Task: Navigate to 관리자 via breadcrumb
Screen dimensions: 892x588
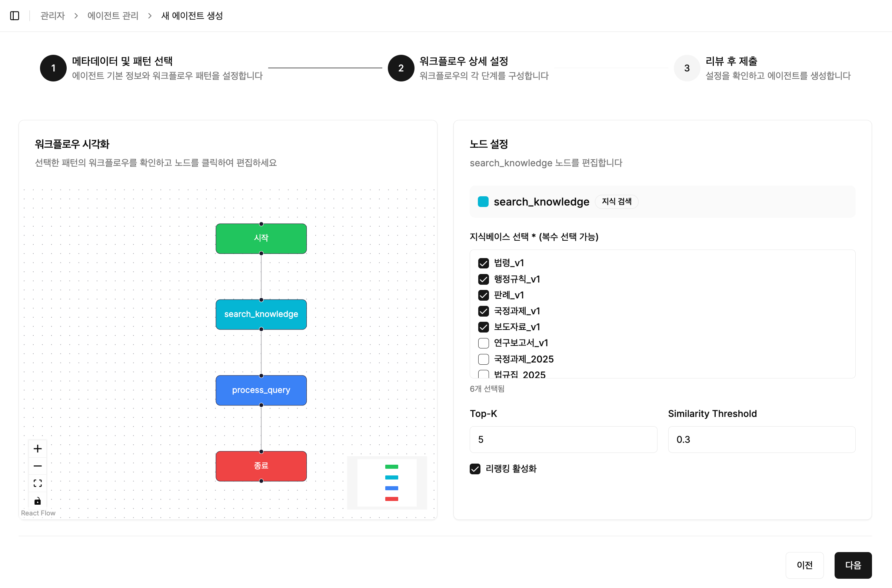Action: click(x=52, y=16)
